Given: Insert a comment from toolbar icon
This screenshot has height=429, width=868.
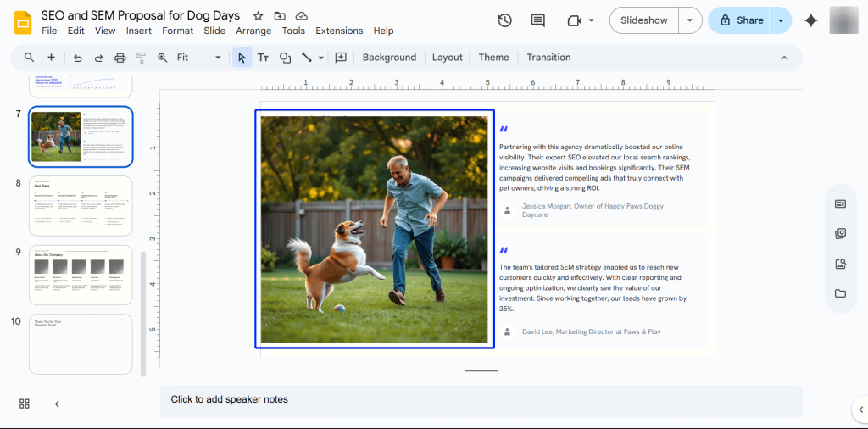Looking at the screenshot, I should tap(341, 58).
